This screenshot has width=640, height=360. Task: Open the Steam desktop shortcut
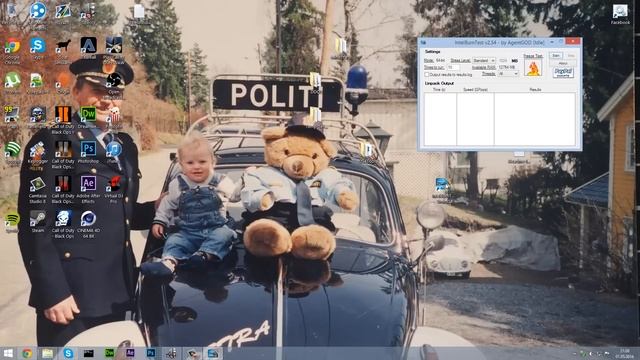38,222
